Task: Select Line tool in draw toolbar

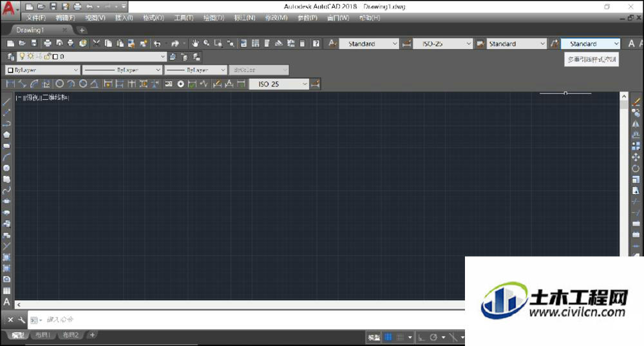Action: coord(6,101)
